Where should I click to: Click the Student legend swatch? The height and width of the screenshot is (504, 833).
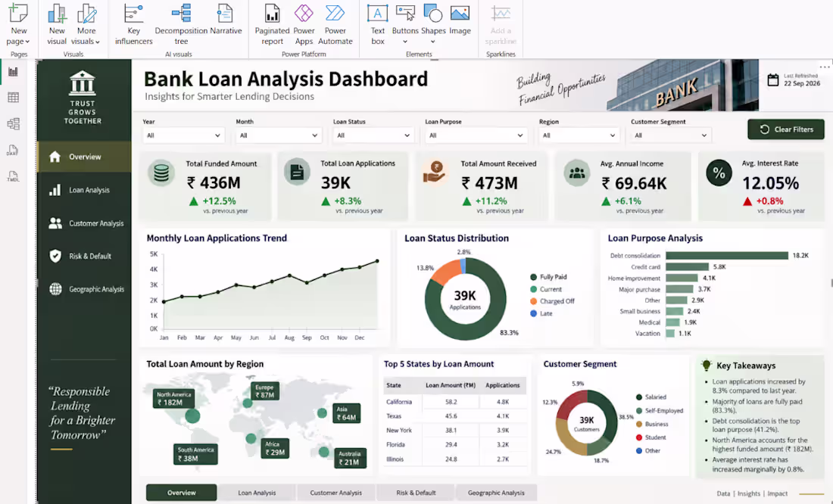click(639, 437)
